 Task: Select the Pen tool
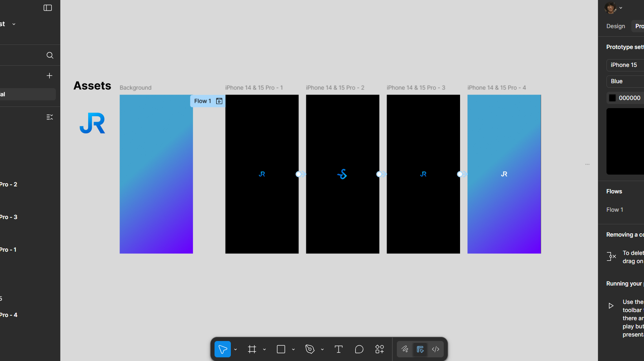[x=310, y=349]
